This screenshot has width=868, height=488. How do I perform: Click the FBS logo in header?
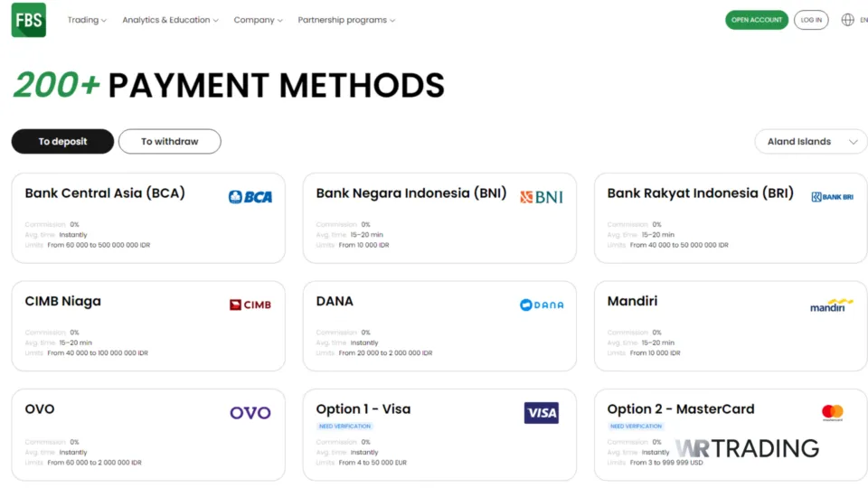[29, 20]
